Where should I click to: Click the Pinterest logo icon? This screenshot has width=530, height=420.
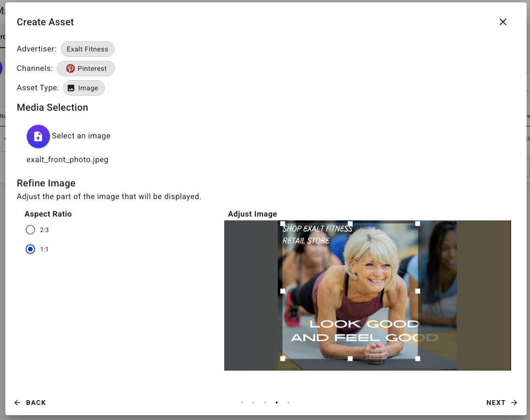click(70, 68)
